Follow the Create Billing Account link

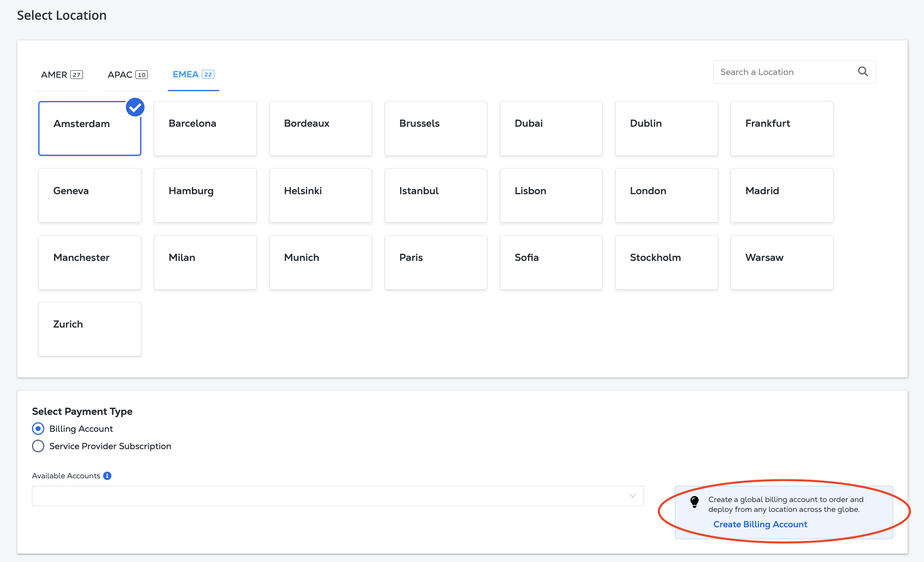[760, 524]
